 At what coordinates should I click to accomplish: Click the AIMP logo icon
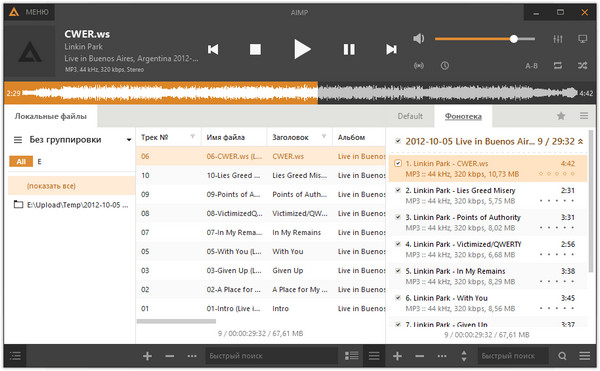point(14,12)
